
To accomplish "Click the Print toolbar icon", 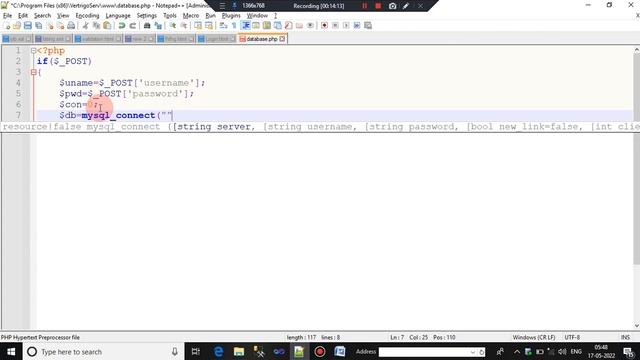I will [71, 25].
